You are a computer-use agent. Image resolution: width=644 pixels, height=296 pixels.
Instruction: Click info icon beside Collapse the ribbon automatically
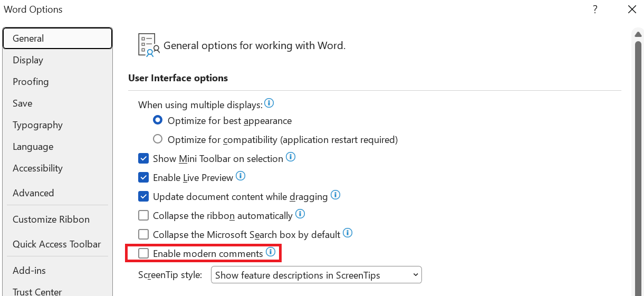click(300, 214)
